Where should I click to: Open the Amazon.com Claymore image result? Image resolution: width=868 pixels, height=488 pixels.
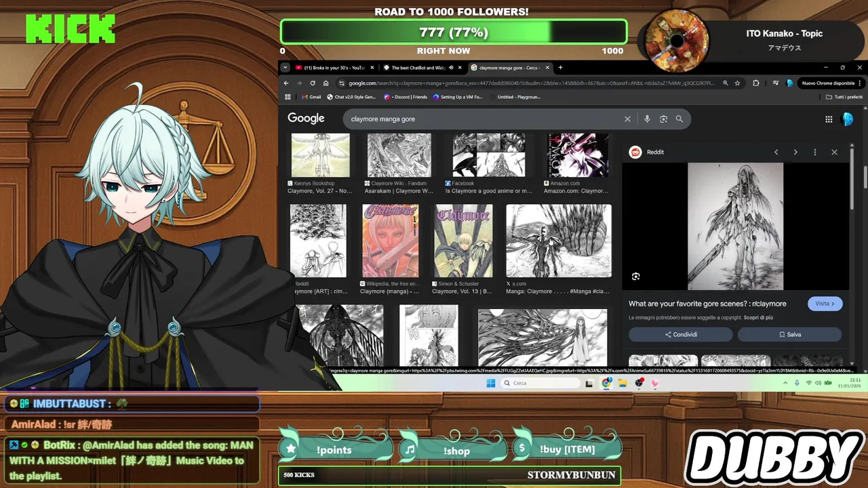578,155
